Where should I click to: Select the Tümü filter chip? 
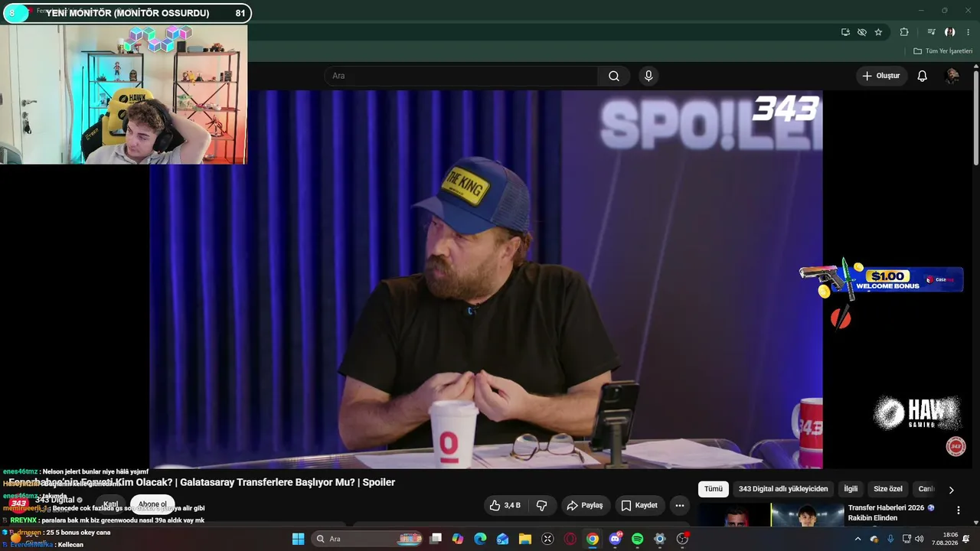[x=714, y=489]
